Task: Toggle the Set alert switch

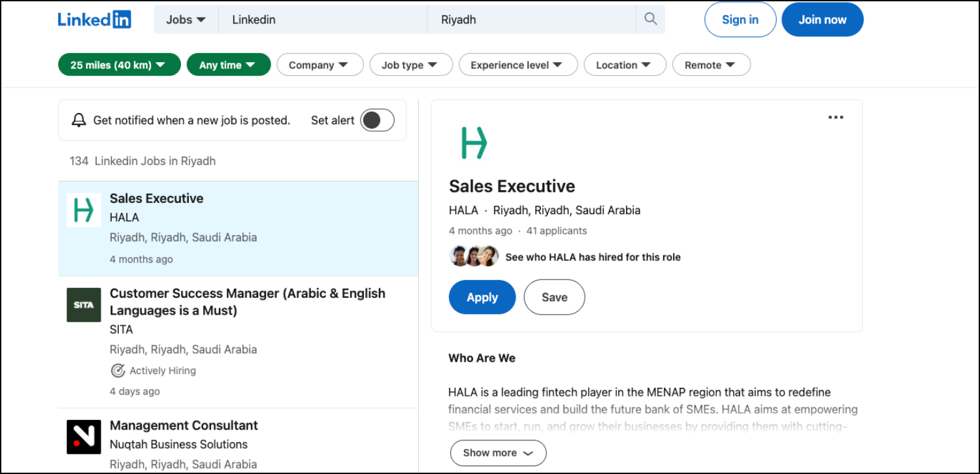Action: click(378, 120)
